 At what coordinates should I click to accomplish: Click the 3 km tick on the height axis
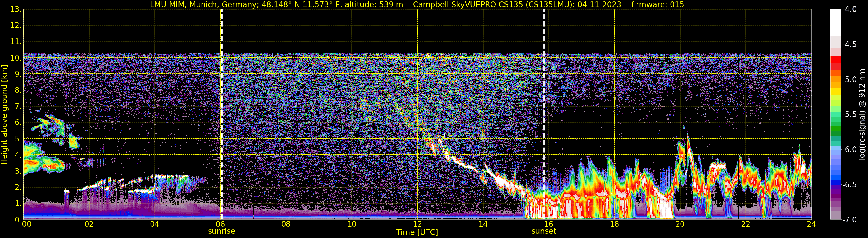(x=18, y=171)
